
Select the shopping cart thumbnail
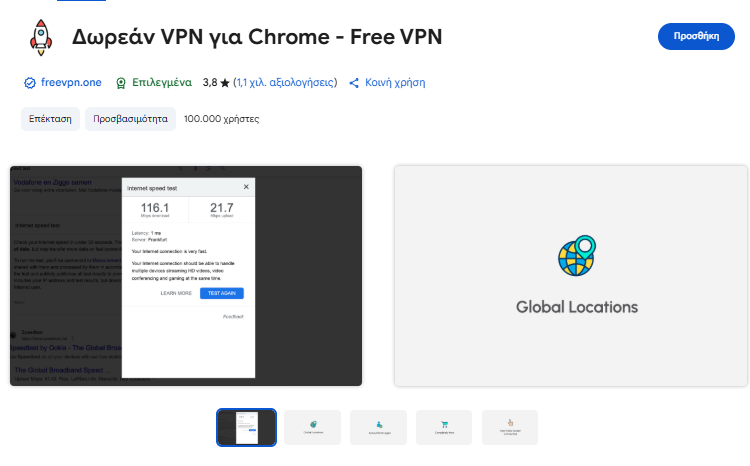[444, 427]
